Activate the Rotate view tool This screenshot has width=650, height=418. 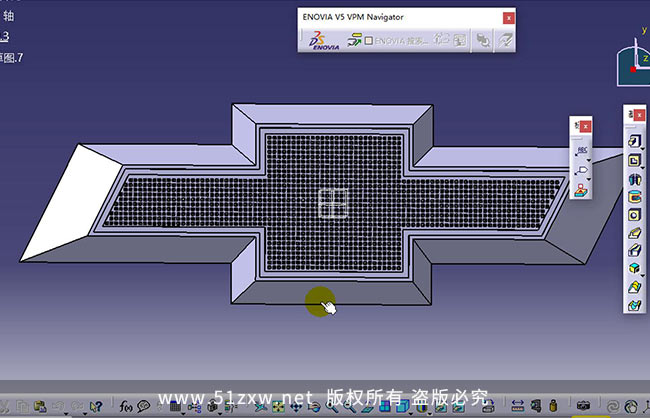(314, 407)
